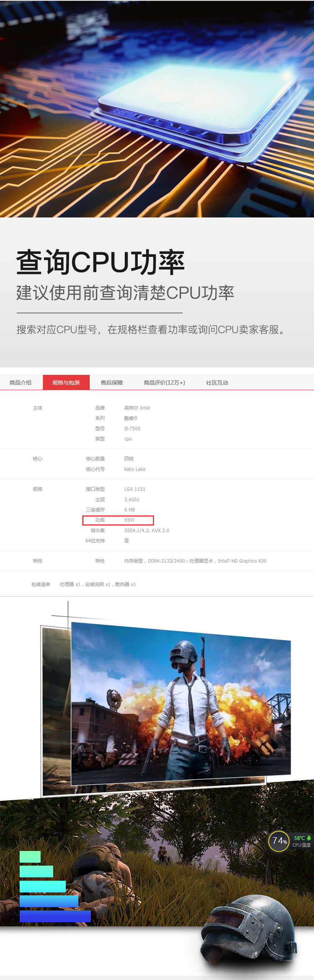The height and width of the screenshot is (980, 314).
Task: Click the 品牌 label
Action: pyautogui.click(x=100, y=408)
